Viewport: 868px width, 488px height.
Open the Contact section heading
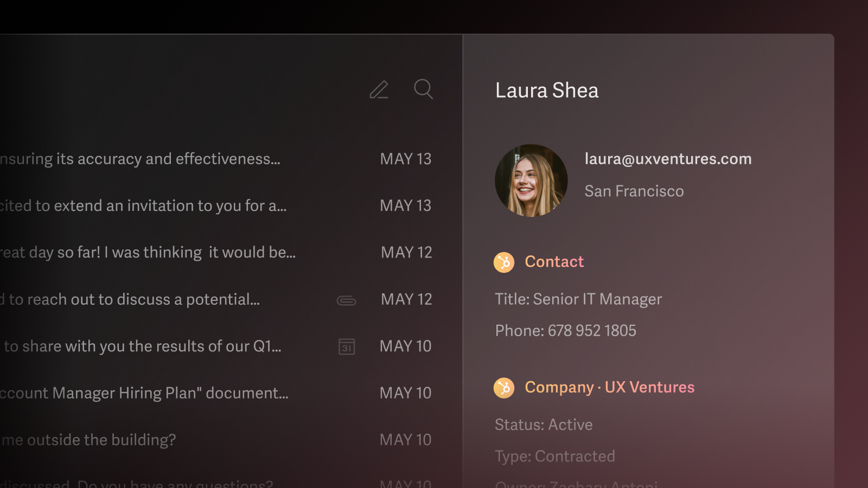[554, 262]
